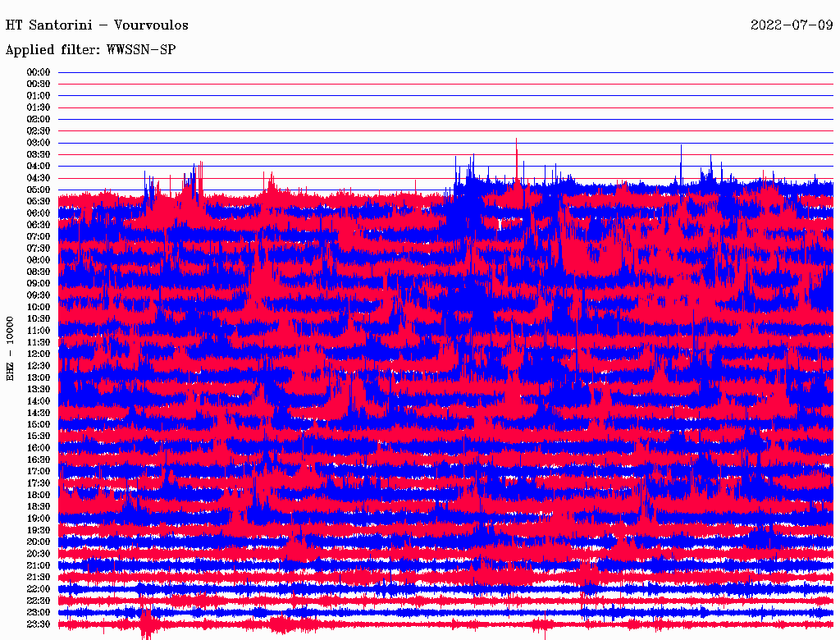Click the 22:00 time label

click(x=39, y=588)
